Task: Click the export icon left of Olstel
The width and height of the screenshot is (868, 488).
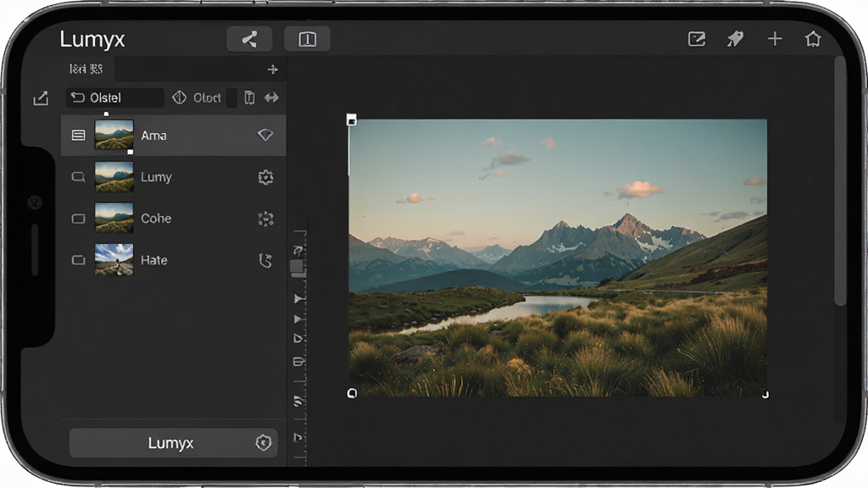Action: (x=41, y=98)
